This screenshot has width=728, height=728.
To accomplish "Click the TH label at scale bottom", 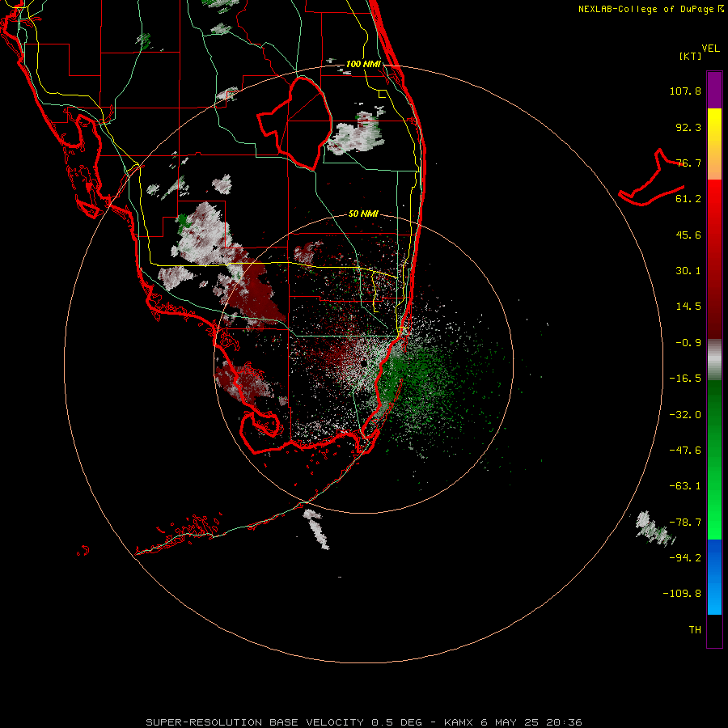I will [x=695, y=630].
